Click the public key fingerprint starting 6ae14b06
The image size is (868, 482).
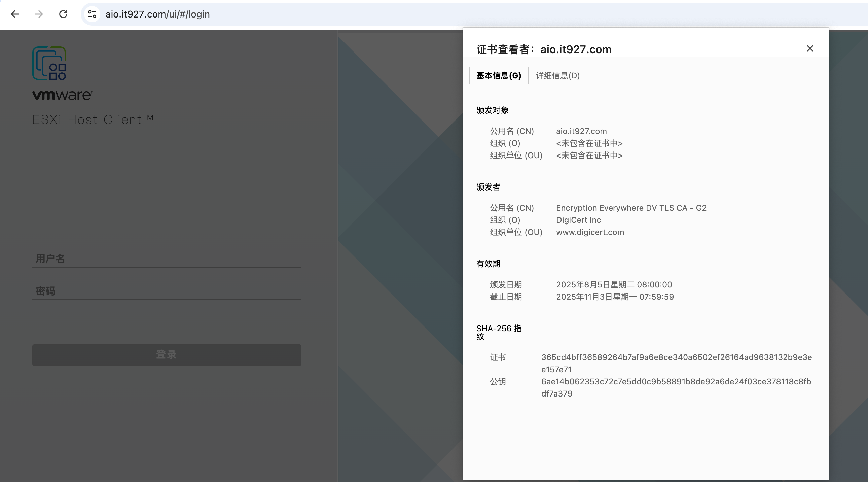pyautogui.click(x=676, y=388)
